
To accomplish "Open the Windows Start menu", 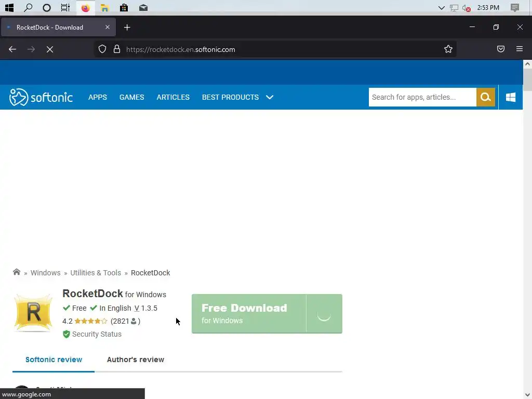I will point(9,7).
